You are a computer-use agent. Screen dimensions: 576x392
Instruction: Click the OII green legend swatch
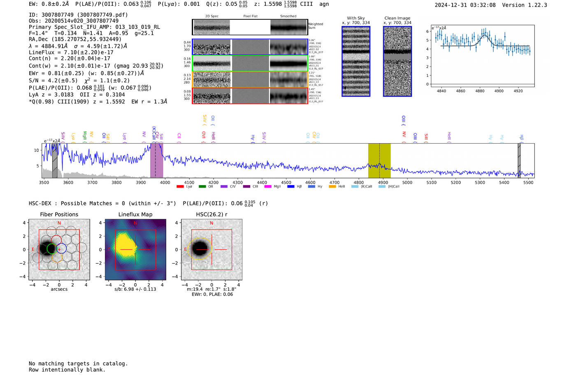click(202, 187)
